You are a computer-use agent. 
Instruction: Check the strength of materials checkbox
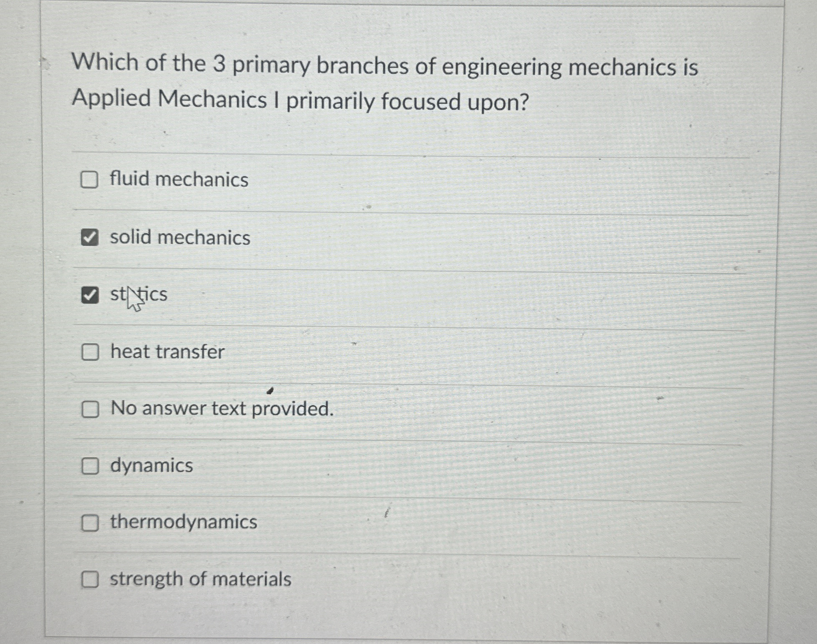[90, 579]
